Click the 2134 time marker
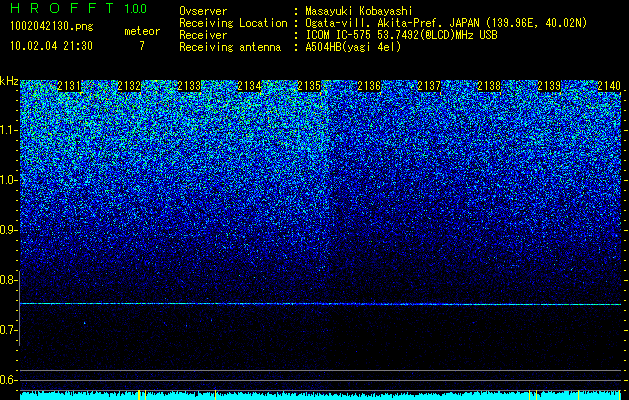 249,86
